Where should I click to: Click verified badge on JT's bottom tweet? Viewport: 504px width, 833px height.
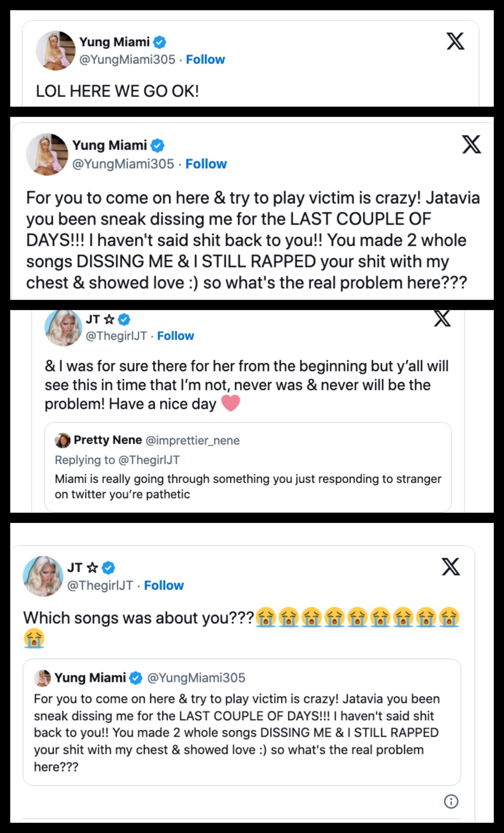[108, 567]
